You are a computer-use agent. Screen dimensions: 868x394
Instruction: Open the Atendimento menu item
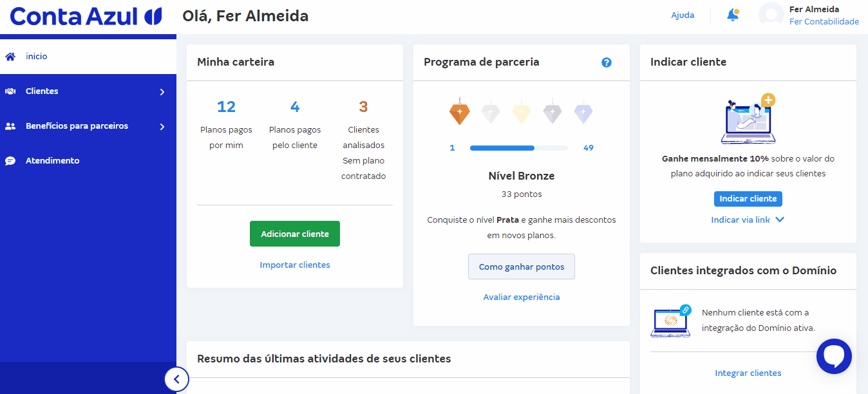52,161
